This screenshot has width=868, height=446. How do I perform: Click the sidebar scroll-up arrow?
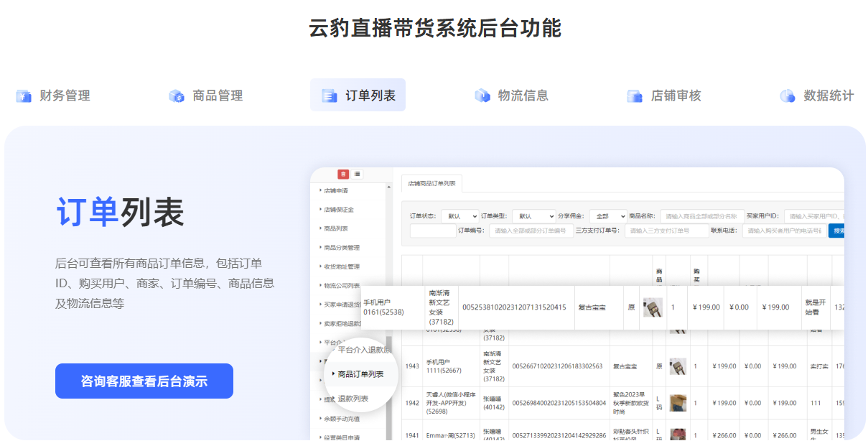tap(389, 188)
